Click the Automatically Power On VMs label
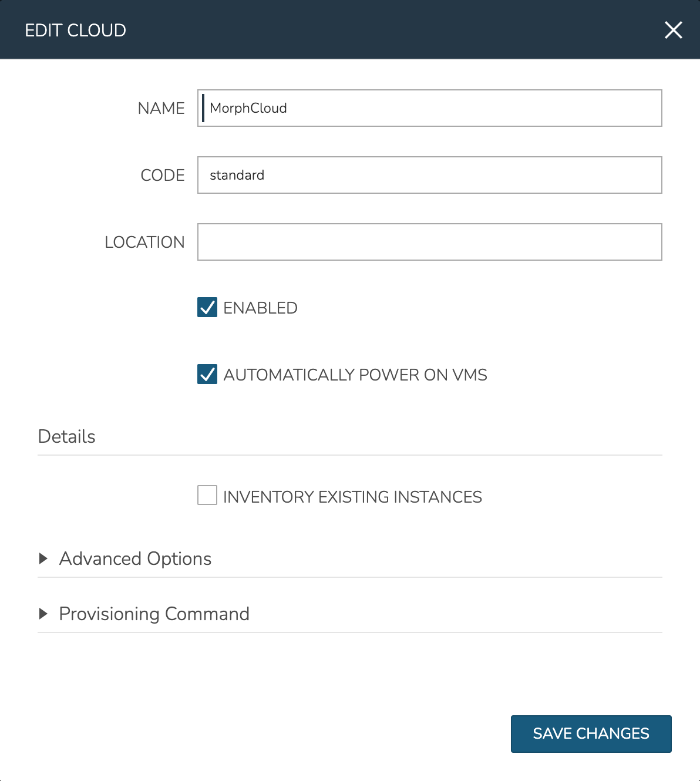The width and height of the screenshot is (700, 781). pos(355,375)
